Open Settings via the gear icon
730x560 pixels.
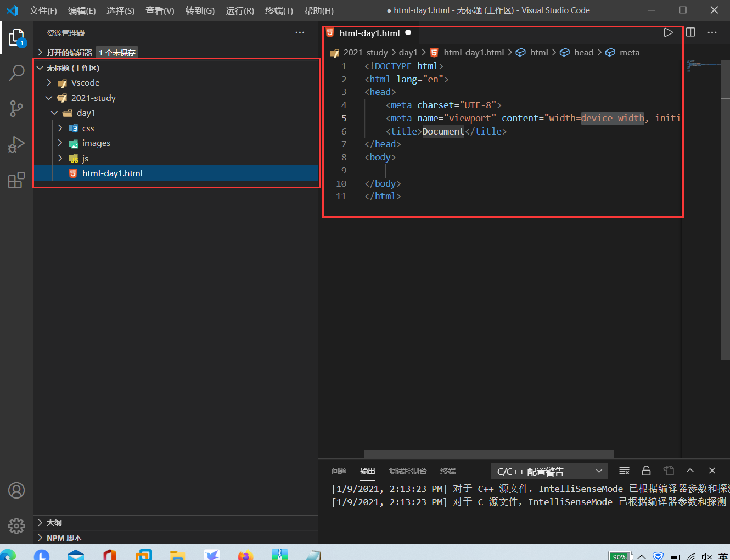point(16,525)
